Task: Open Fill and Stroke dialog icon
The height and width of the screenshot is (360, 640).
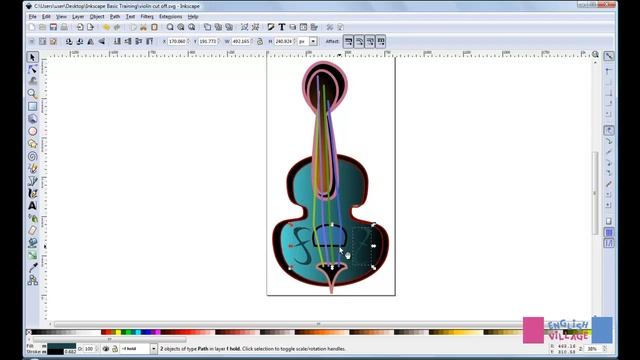Action: click(271, 27)
